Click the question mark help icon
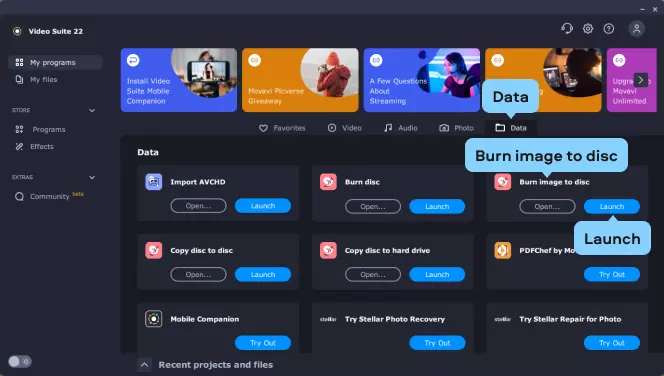 click(609, 29)
